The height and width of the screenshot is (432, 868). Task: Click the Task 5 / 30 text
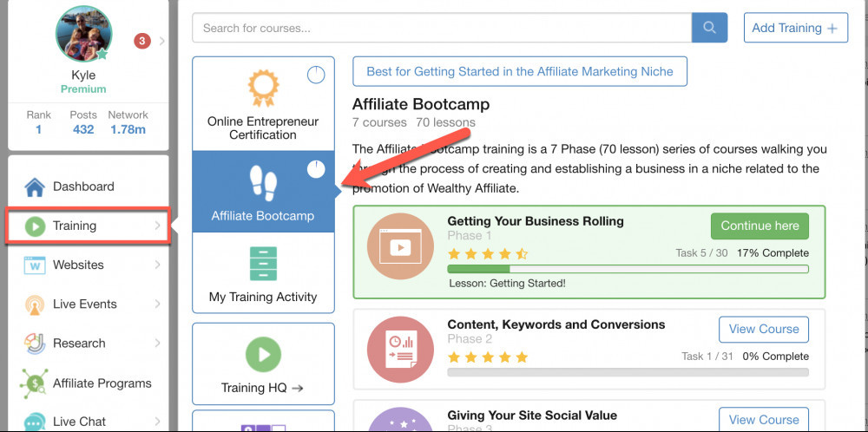[x=702, y=253]
